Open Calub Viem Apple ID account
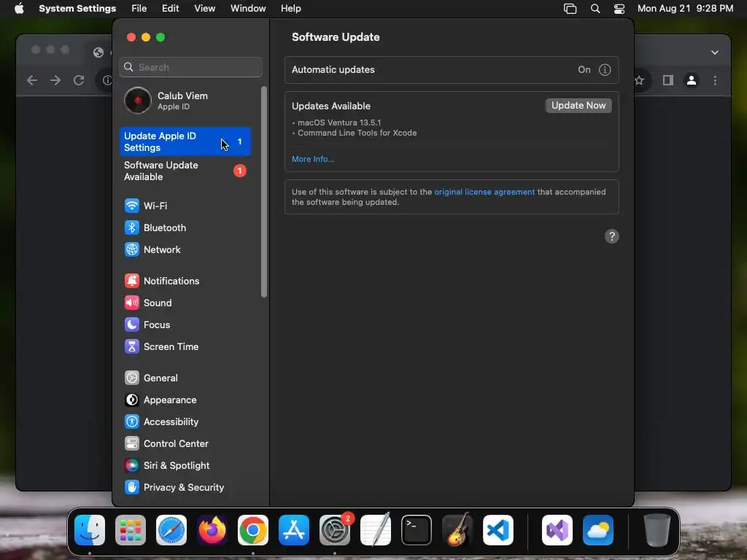747x560 pixels. point(185,101)
